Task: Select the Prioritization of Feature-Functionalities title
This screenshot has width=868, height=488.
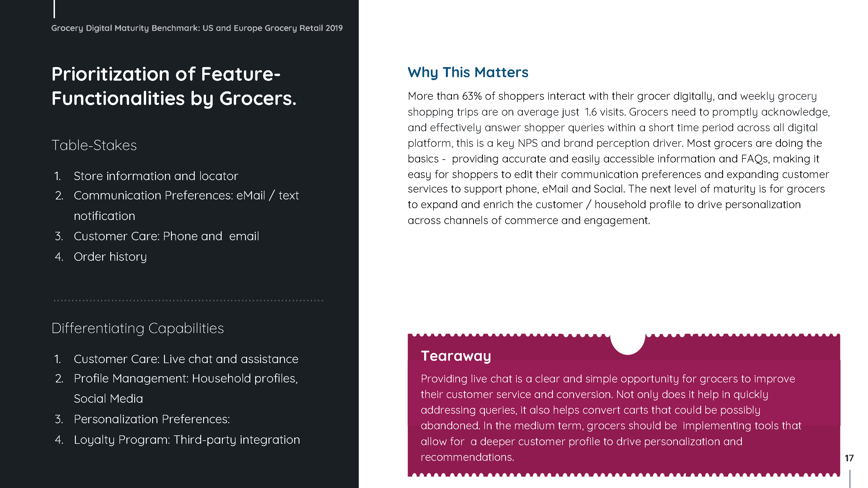Action: (x=174, y=86)
